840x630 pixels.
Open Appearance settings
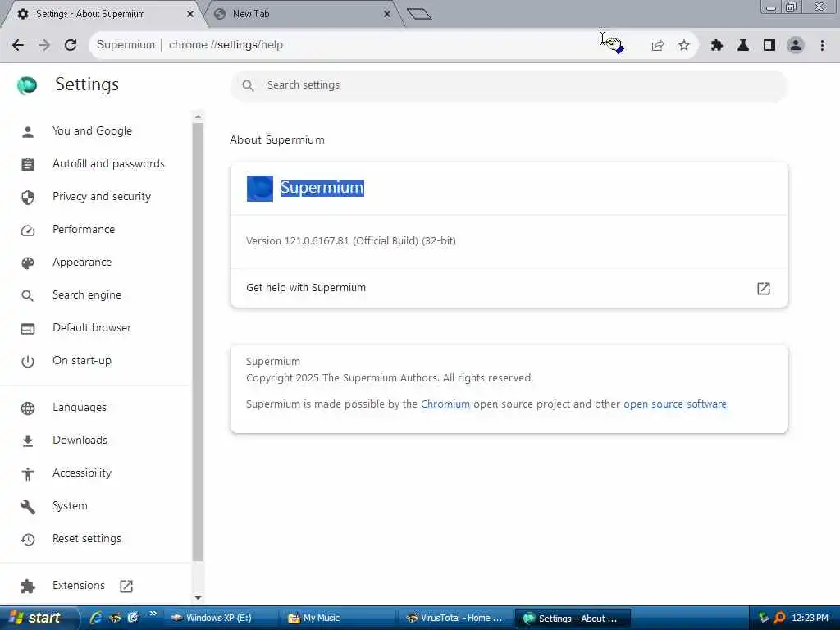click(82, 262)
